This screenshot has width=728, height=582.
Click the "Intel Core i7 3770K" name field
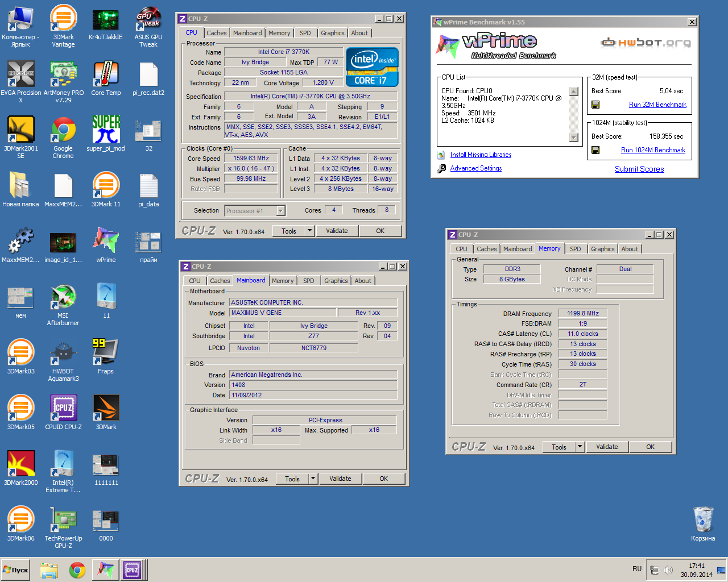[x=284, y=52]
